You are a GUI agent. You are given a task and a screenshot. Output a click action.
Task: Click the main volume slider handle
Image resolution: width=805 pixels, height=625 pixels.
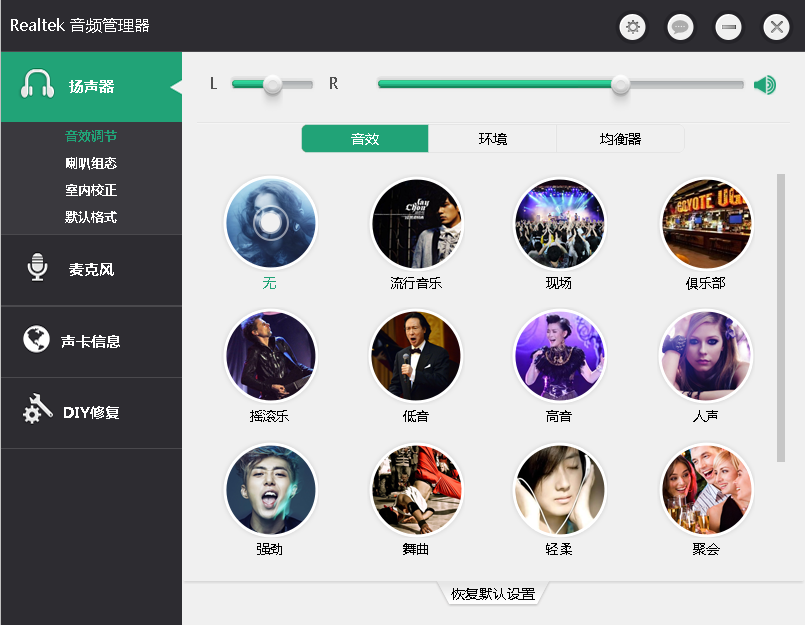[x=620, y=85]
